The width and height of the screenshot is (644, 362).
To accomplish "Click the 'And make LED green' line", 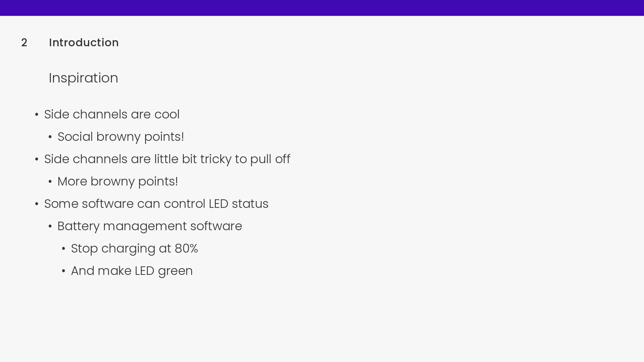I will (132, 271).
